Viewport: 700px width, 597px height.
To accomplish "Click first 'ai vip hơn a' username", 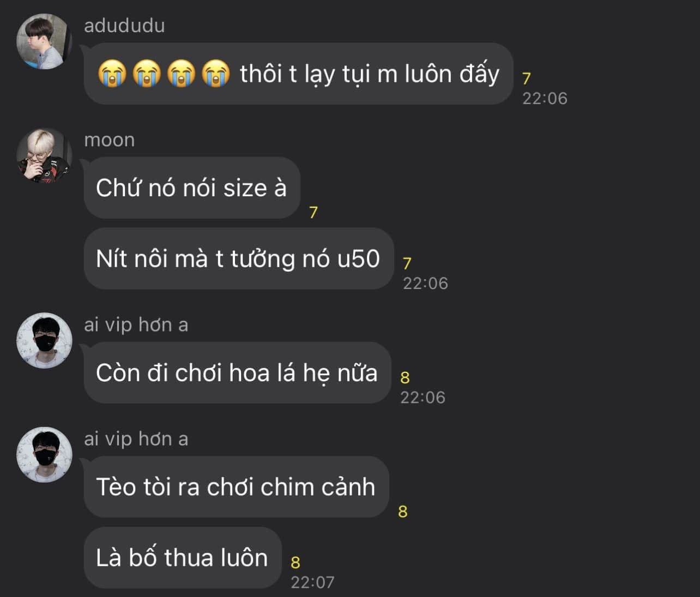I will coord(136,325).
